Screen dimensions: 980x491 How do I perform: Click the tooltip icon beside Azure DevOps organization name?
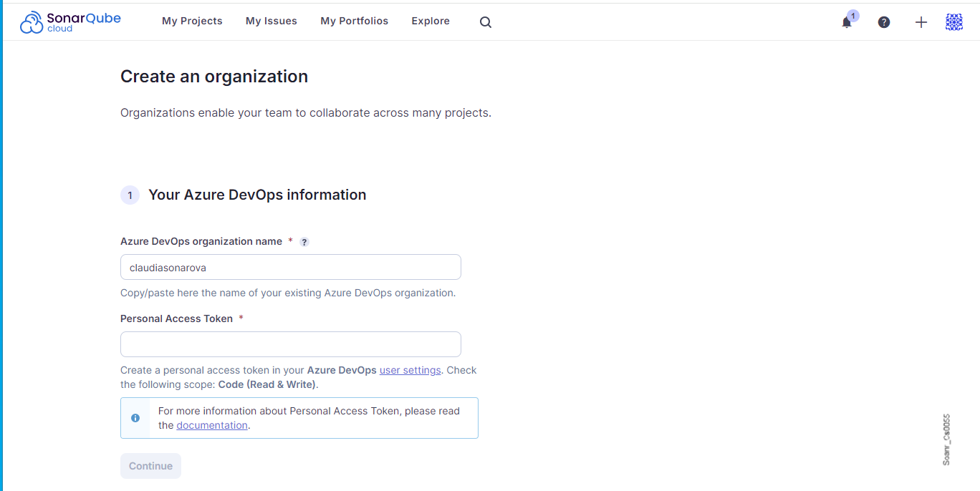tap(304, 242)
